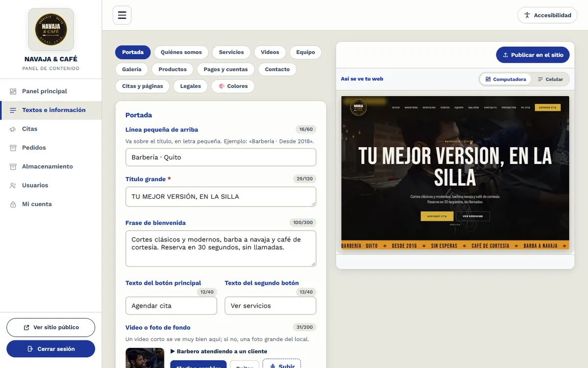Click CONTACTO in the preview navigation
Viewport: 588px width, 368px height.
(490, 107)
